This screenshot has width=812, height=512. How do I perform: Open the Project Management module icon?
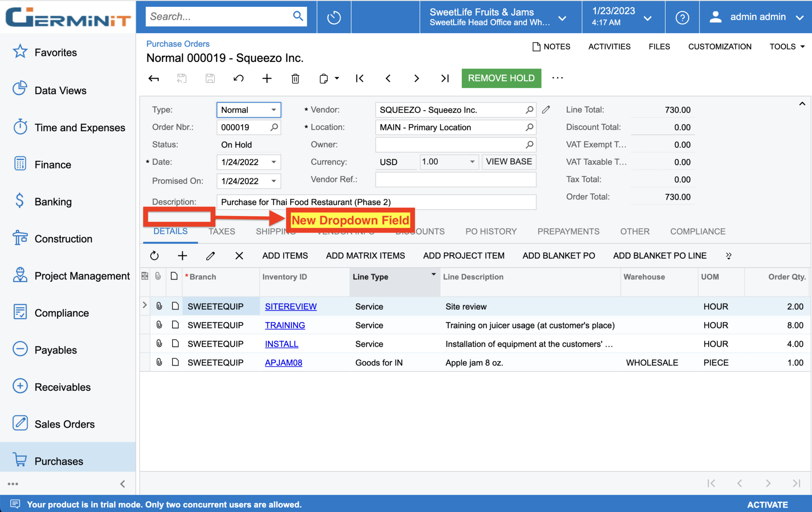point(20,275)
